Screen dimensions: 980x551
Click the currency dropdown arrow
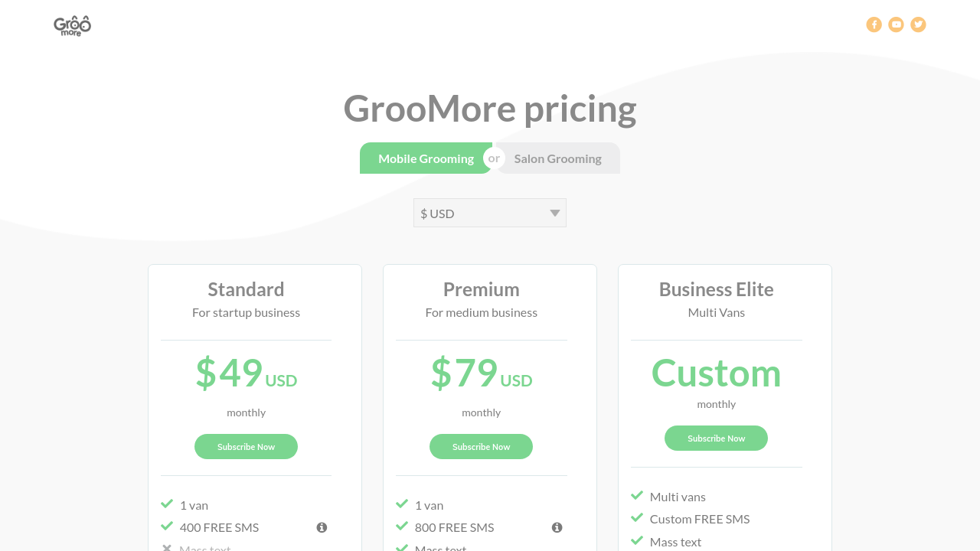pyautogui.click(x=555, y=213)
